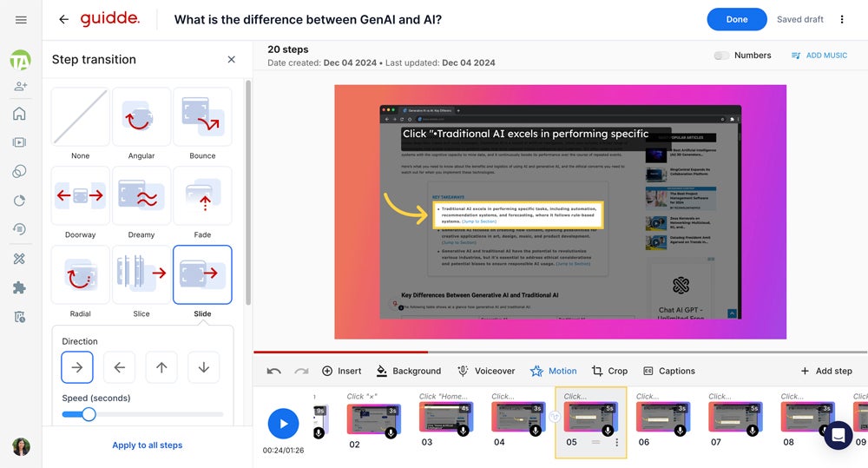Set slide direction to right arrow
The height and width of the screenshot is (468, 868).
click(77, 367)
